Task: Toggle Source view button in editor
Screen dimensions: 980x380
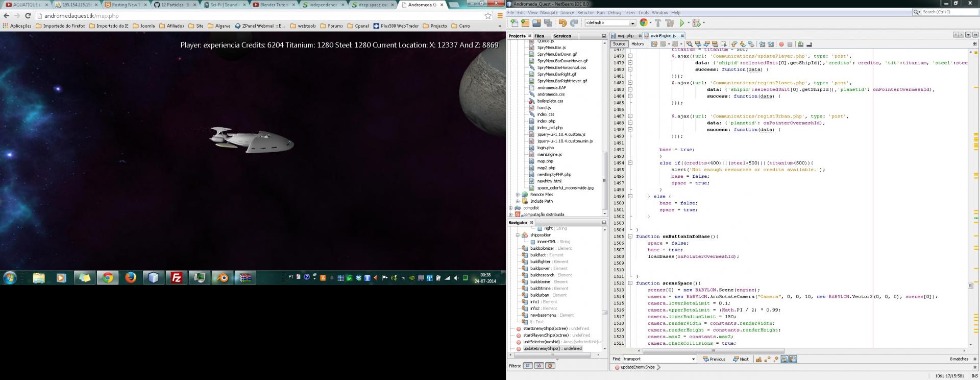Action: coord(619,44)
